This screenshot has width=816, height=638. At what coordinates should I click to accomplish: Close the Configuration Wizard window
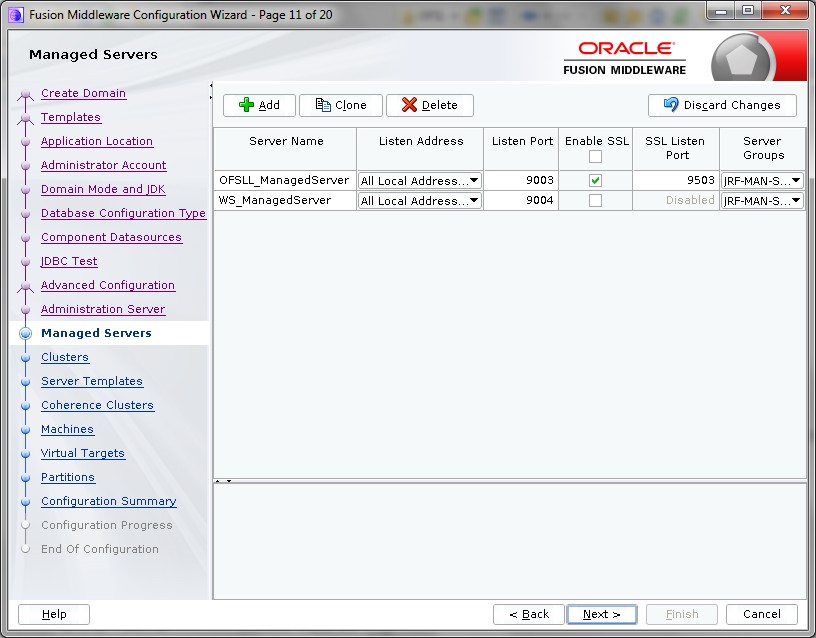(x=785, y=10)
